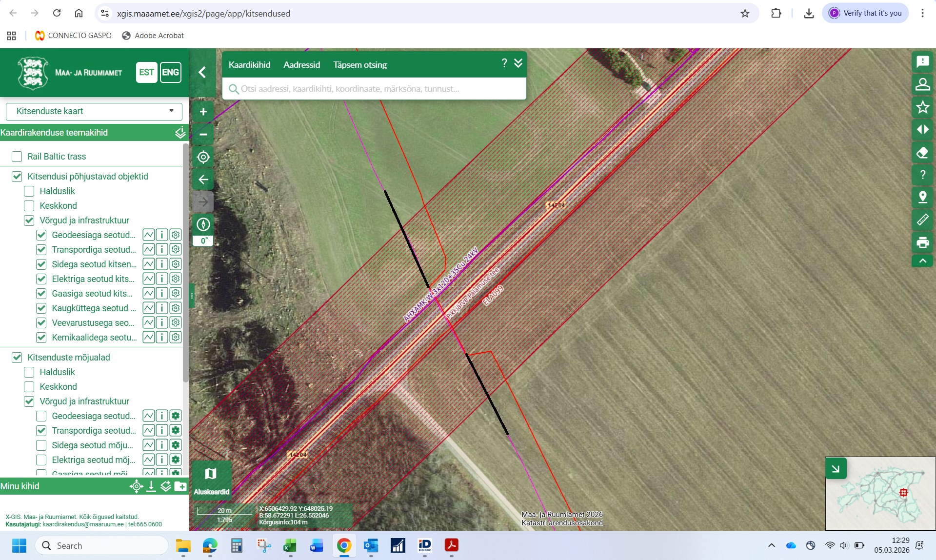The image size is (936, 560).
Task: Switch language with the ENG button
Action: click(170, 73)
